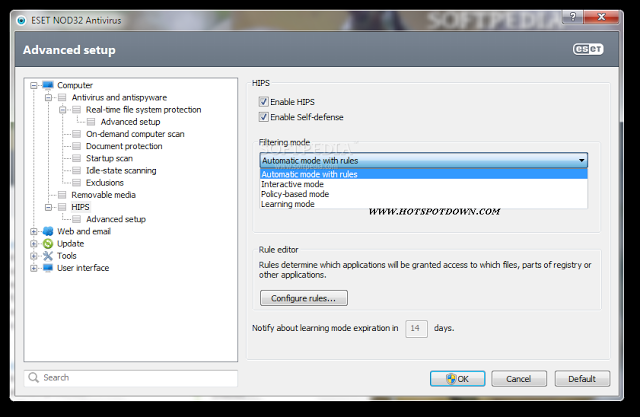This screenshot has width=640, height=417.
Task: Select On-demand computer scan tree item
Action: (x=135, y=134)
